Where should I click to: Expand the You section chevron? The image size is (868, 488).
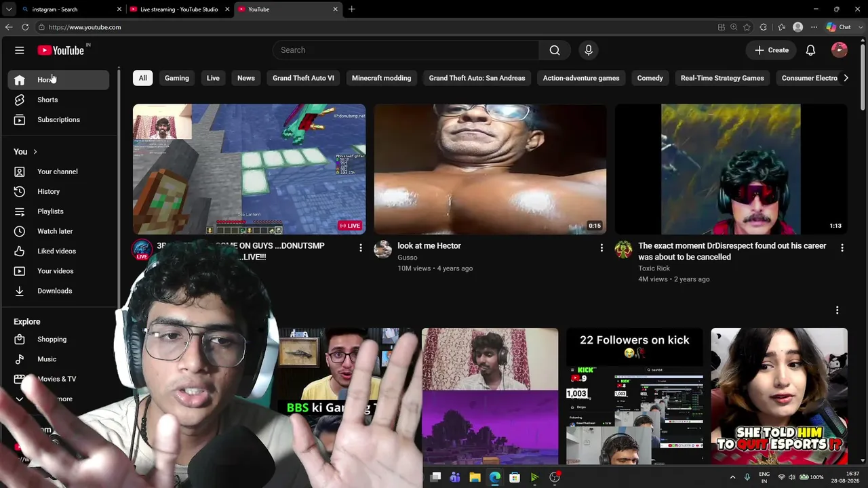tap(35, 152)
